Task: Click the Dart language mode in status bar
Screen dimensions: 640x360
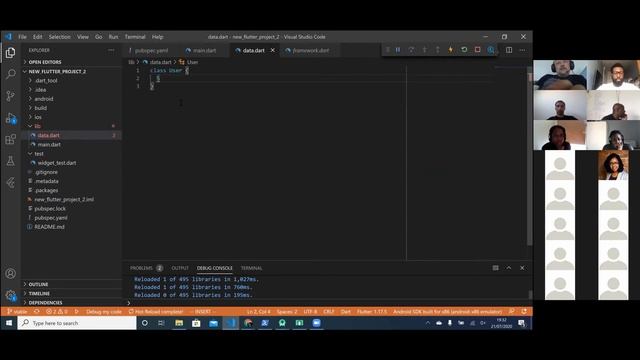Action: coord(346,311)
